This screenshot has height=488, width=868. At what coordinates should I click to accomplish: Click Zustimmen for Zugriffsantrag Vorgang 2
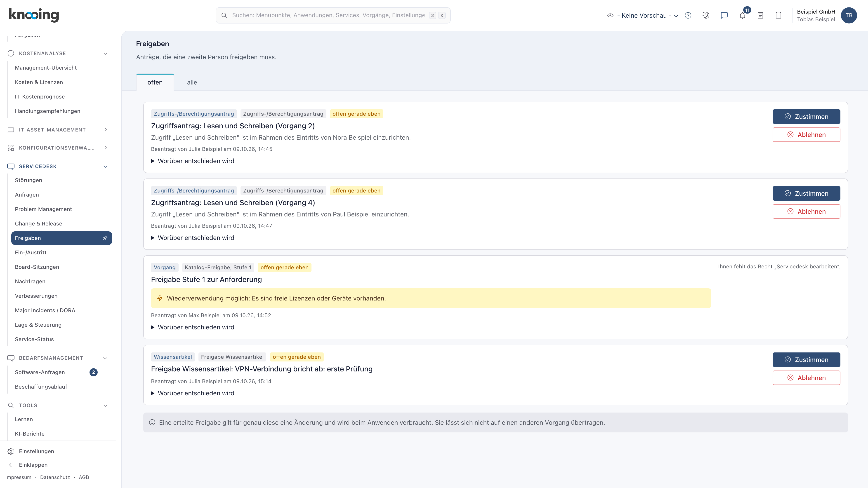tap(806, 117)
